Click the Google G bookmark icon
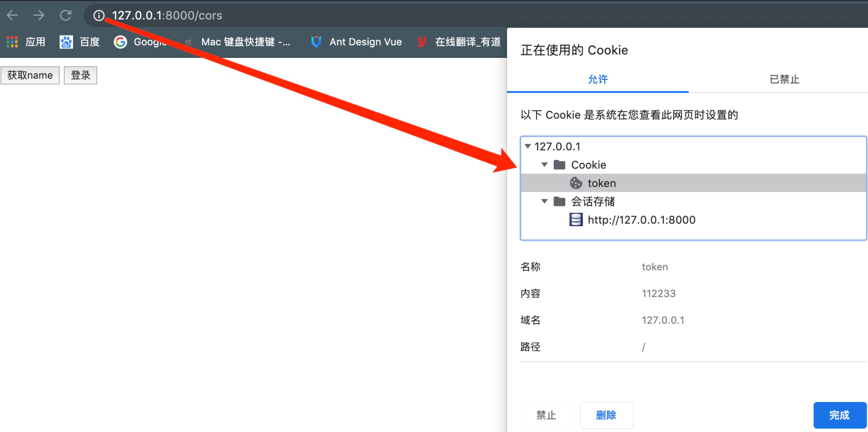The image size is (868, 432). (x=120, y=42)
